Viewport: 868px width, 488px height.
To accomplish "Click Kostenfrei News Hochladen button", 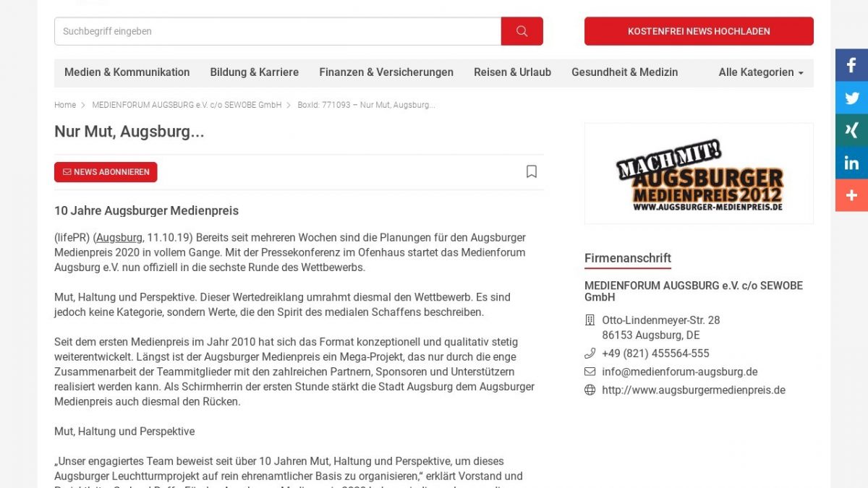I will [x=699, y=31].
